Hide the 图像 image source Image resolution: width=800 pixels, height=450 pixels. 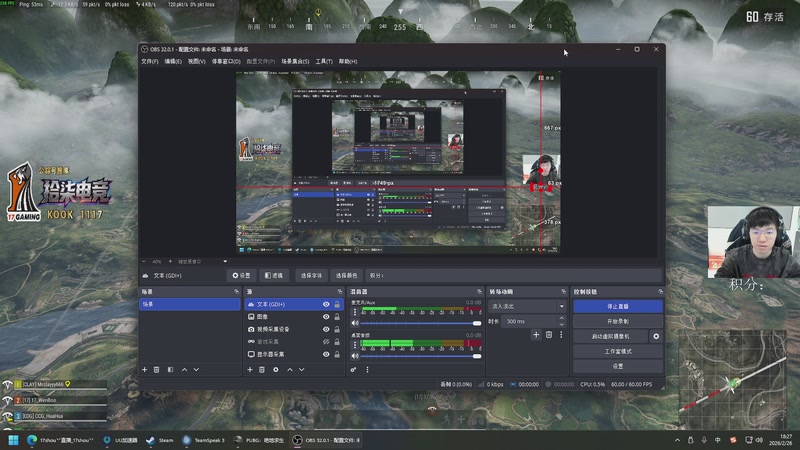pyautogui.click(x=326, y=317)
